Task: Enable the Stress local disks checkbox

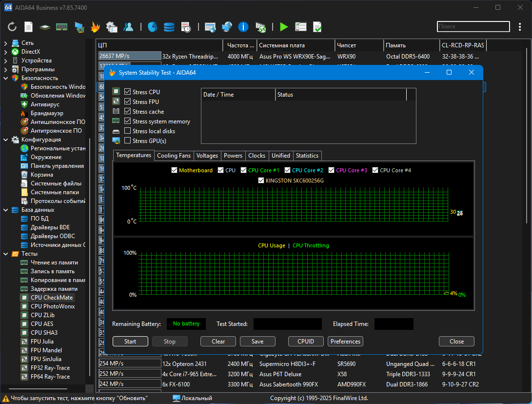Action: [x=128, y=131]
